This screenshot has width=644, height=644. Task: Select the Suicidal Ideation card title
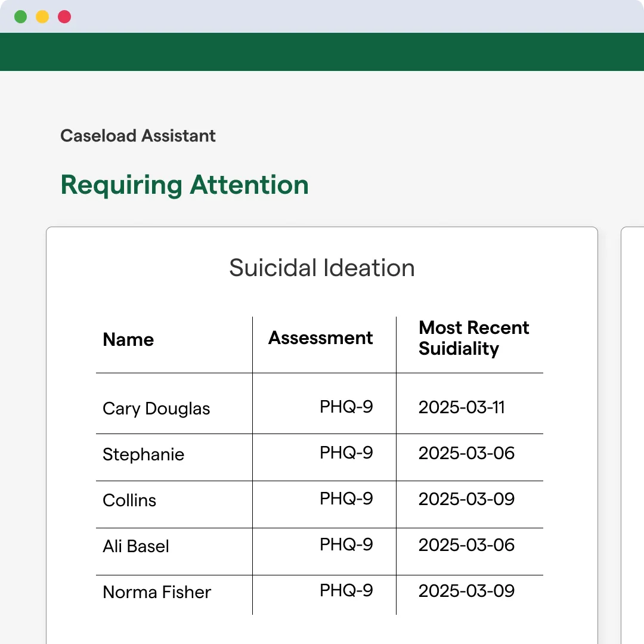click(321, 268)
